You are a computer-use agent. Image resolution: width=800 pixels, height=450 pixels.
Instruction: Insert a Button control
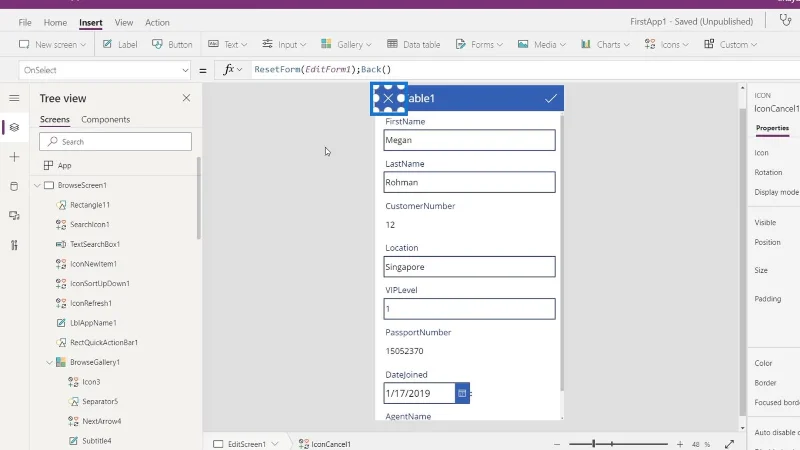pyautogui.click(x=172, y=44)
